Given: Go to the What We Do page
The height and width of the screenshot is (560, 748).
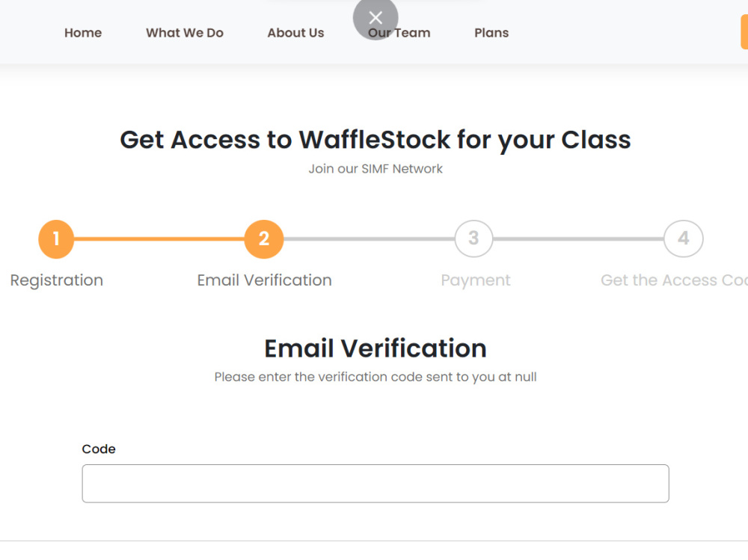Looking at the screenshot, I should point(185,33).
